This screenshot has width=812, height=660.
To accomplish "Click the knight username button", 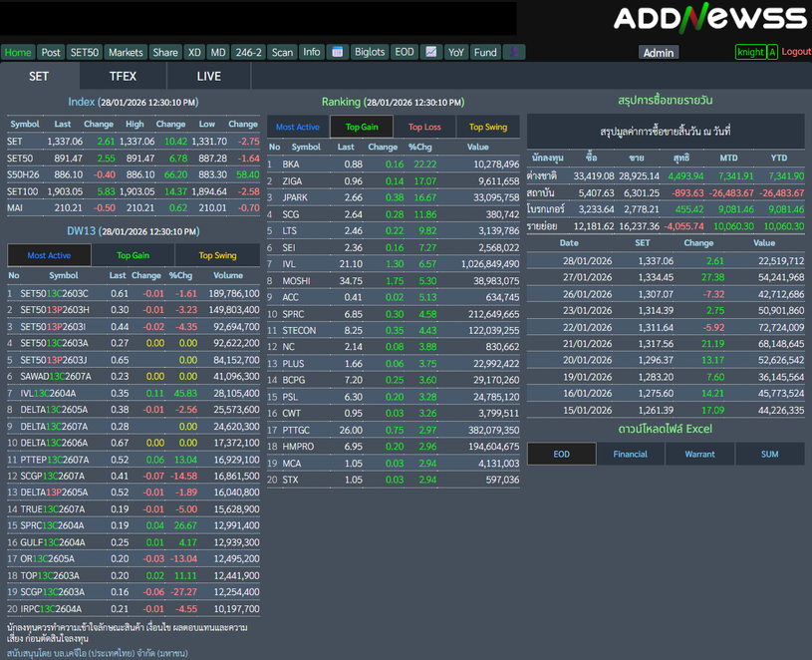I will coord(750,52).
